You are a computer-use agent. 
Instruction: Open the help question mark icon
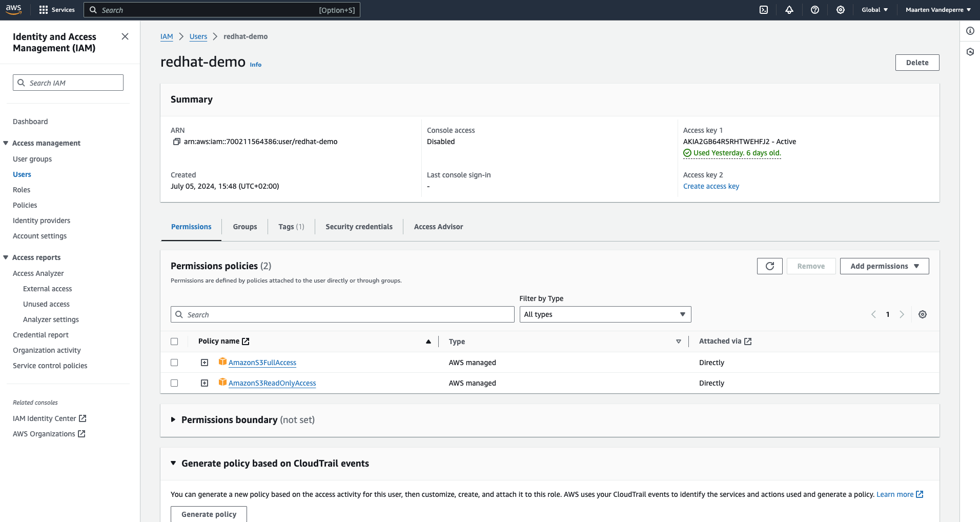815,10
